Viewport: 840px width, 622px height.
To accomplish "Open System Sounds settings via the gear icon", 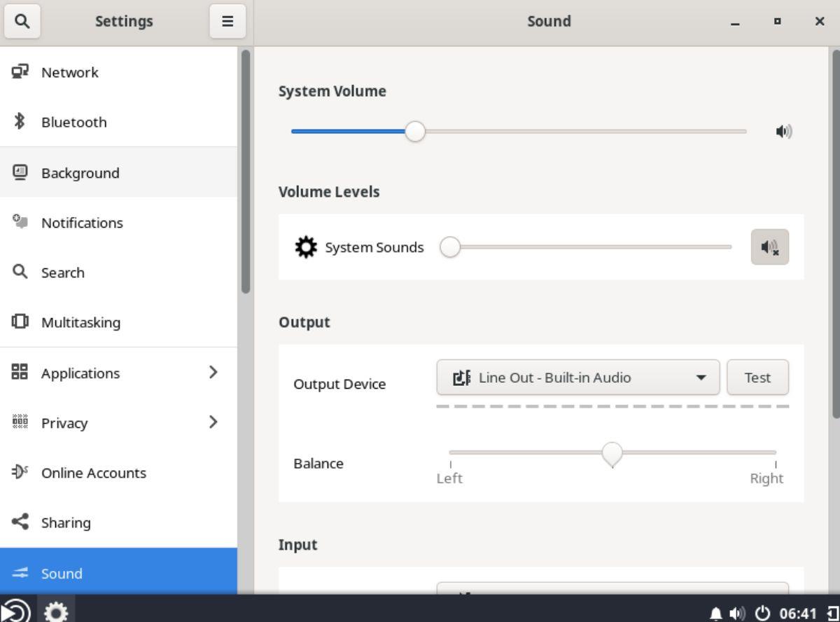I will pyautogui.click(x=306, y=247).
